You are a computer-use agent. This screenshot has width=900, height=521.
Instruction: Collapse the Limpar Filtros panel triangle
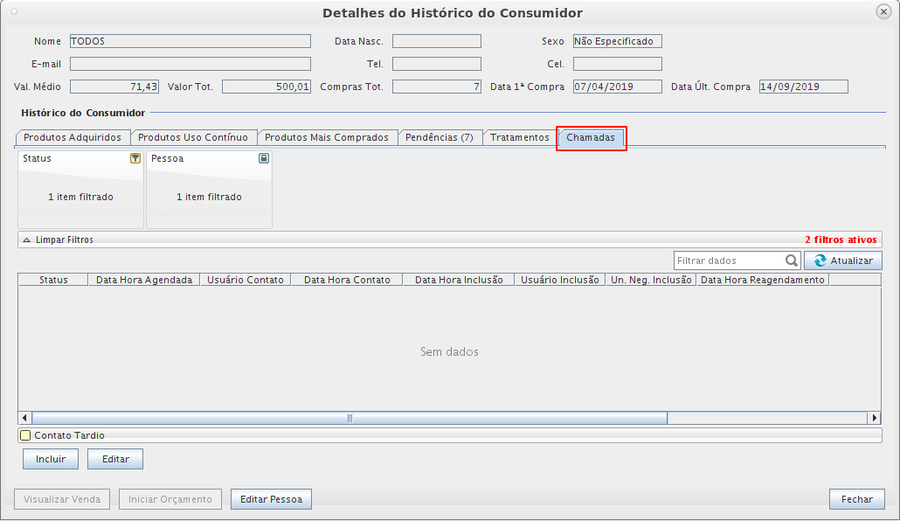coord(27,240)
